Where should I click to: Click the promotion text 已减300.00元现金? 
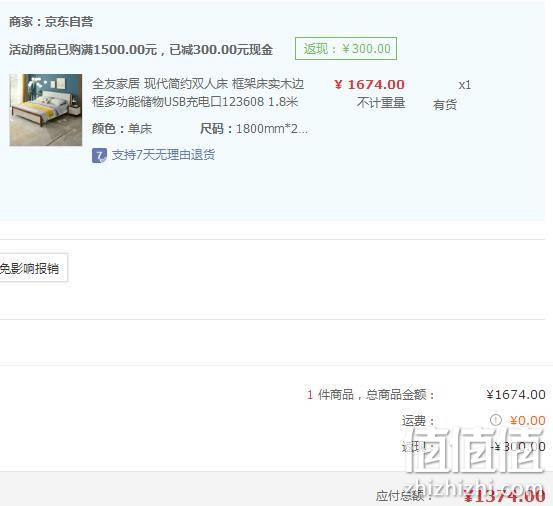(x=221, y=50)
